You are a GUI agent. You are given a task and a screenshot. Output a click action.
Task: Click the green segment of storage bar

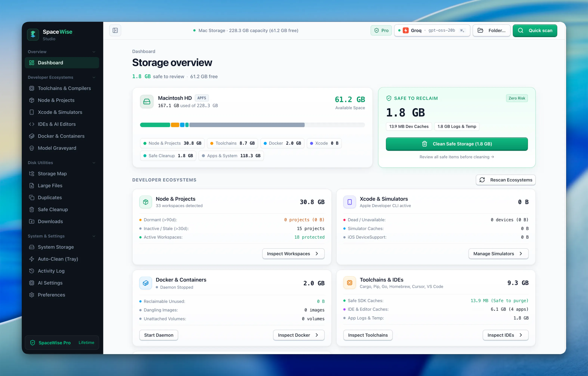click(155, 125)
